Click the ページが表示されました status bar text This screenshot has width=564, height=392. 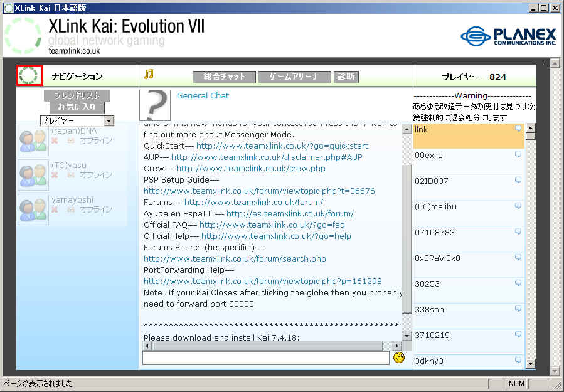[x=38, y=383]
